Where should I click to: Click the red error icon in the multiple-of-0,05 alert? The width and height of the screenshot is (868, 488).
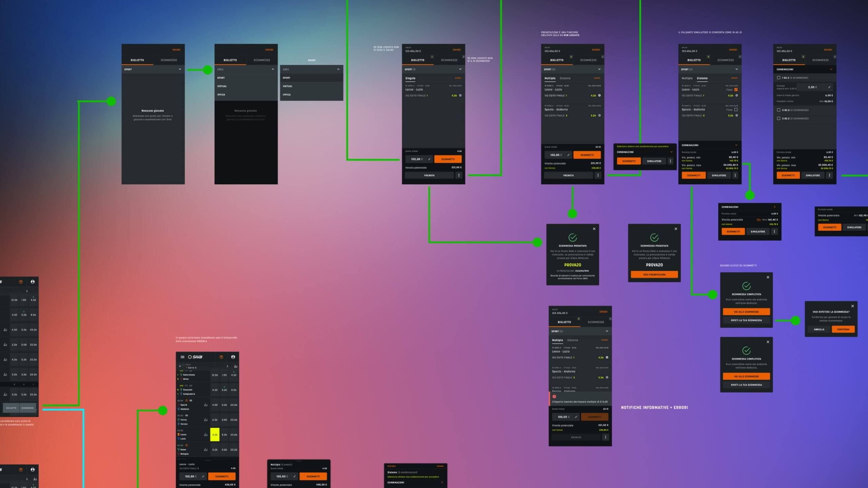(554, 396)
